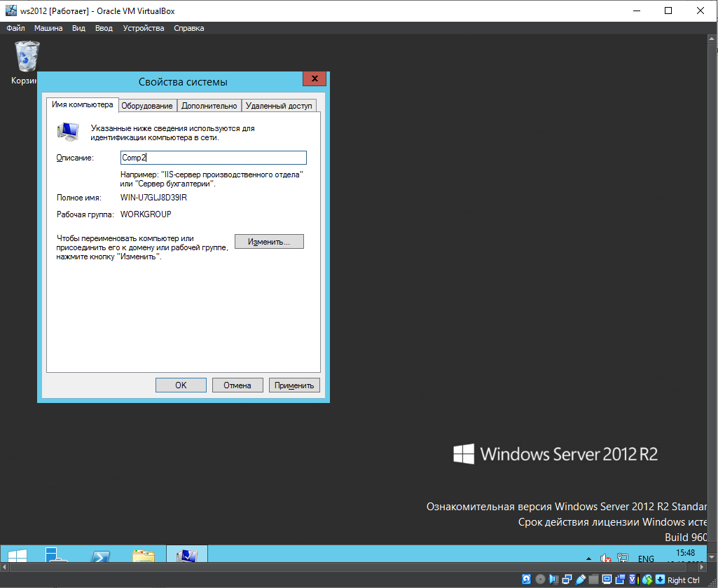This screenshot has width=718, height=588.
Task: Switch to the Имя компьютера tab
Action: (x=83, y=104)
